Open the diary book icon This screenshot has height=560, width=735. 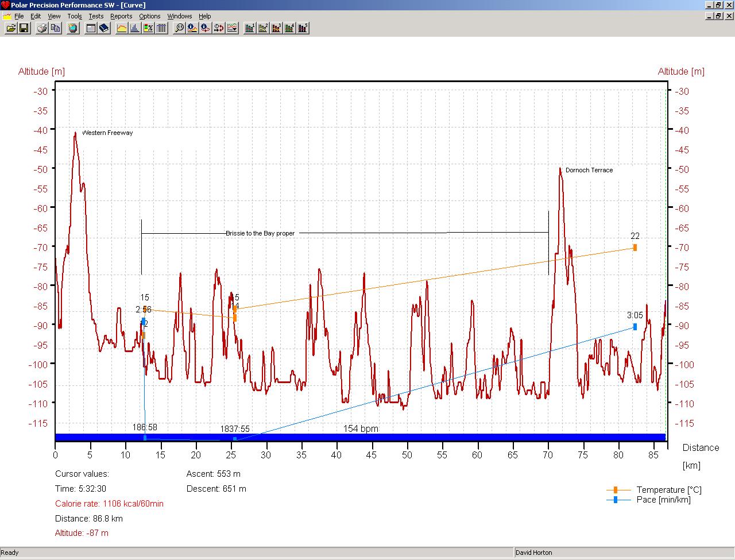[x=104, y=28]
